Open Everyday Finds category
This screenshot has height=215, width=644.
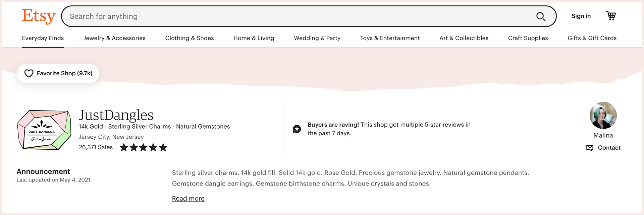pyautogui.click(x=43, y=38)
